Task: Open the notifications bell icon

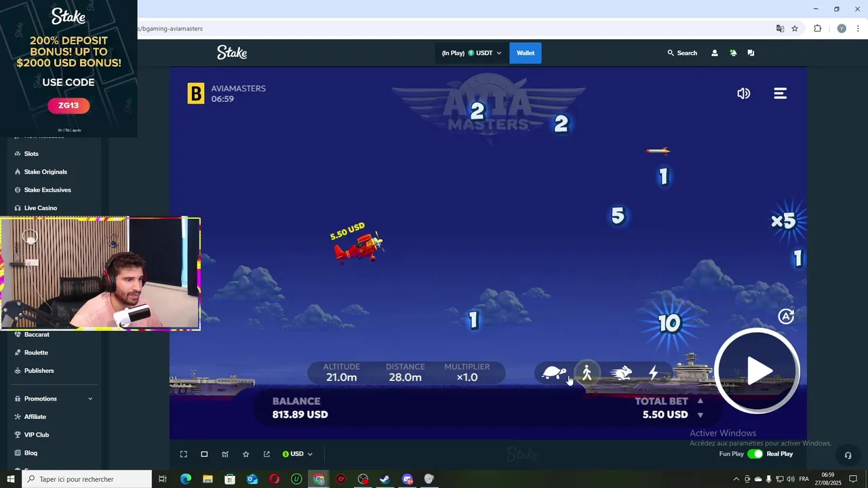Action: 733,53
